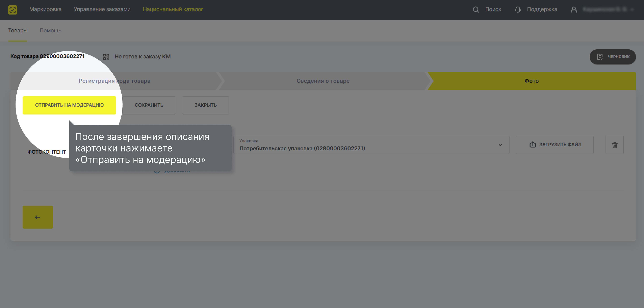The image size is (644, 308).
Task: Click the trash delete icon
Action: 614,145
